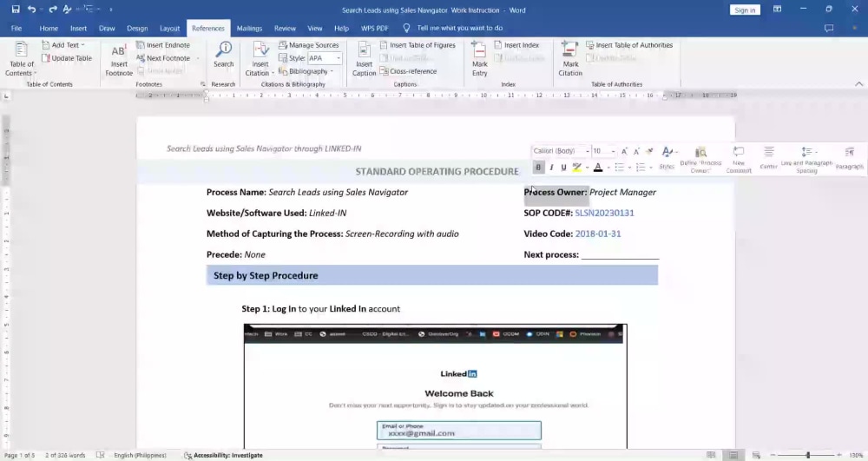The width and height of the screenshot is (868, 461).
Task: Toggle bullets list in the mini toolbar
Action: pyautogui.click(x=620, y=168)
